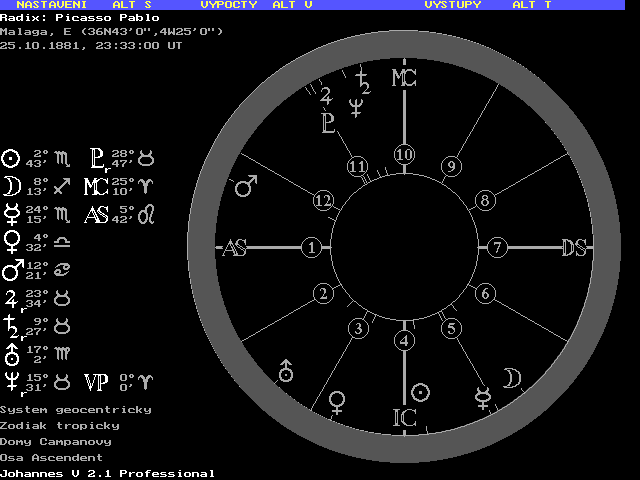The height and width of the screenshot is (480, 640).
Task: Click the "Domy Campanovy" text line
Action: tap(55, 441)
